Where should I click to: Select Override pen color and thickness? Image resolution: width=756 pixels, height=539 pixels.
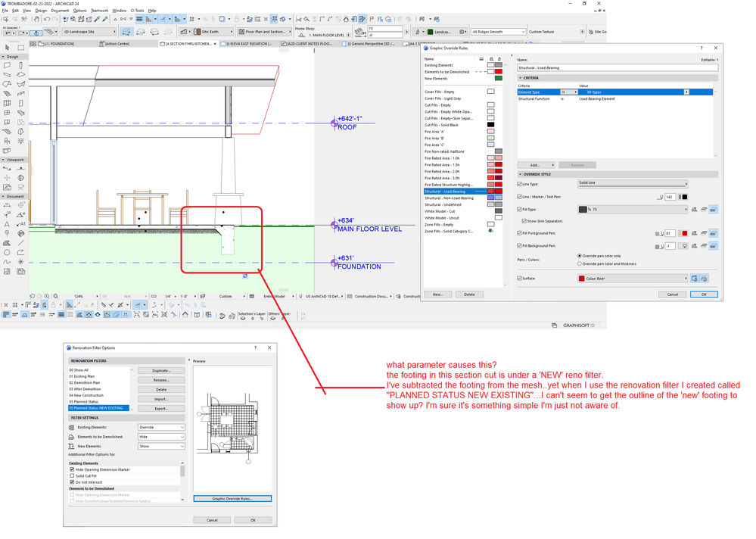pos(580,263)
